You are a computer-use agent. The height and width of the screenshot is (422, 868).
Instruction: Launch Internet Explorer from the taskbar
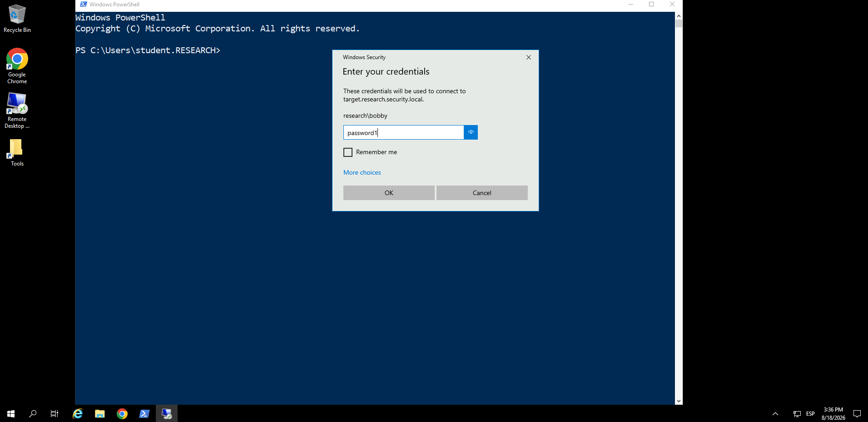click(x=78, y=413)
